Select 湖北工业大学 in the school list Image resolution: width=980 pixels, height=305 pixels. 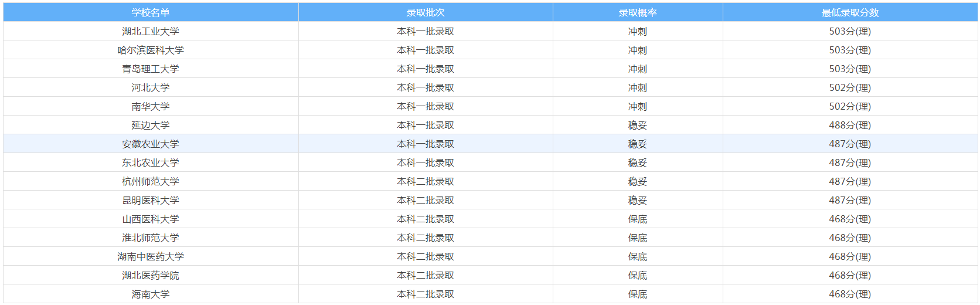pos(151,31)
